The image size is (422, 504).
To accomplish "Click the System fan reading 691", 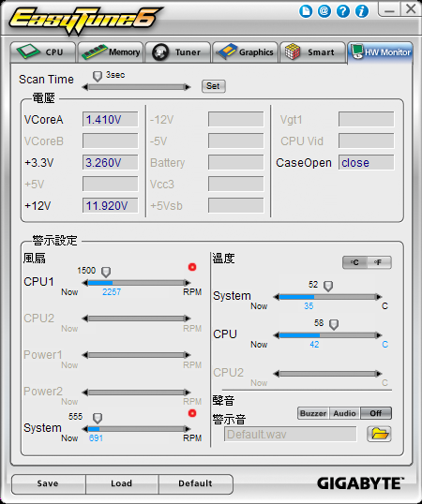I will [96, 438].
